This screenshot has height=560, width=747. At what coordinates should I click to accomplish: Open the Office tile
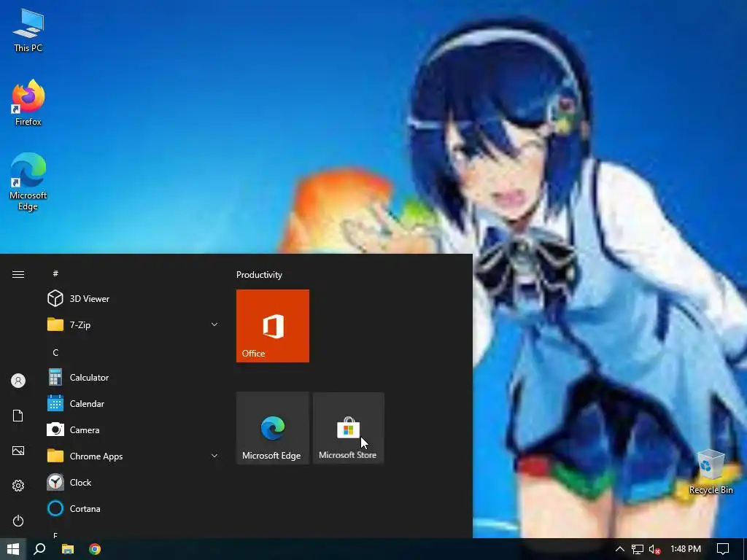(273, 326)
